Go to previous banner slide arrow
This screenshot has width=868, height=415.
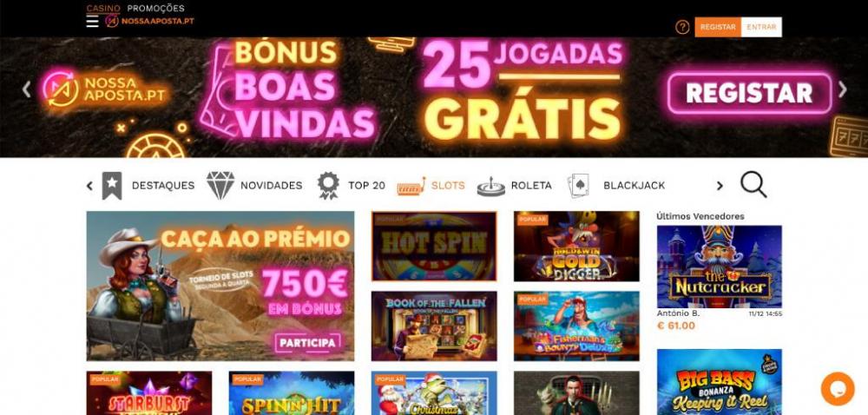[26, 89]
